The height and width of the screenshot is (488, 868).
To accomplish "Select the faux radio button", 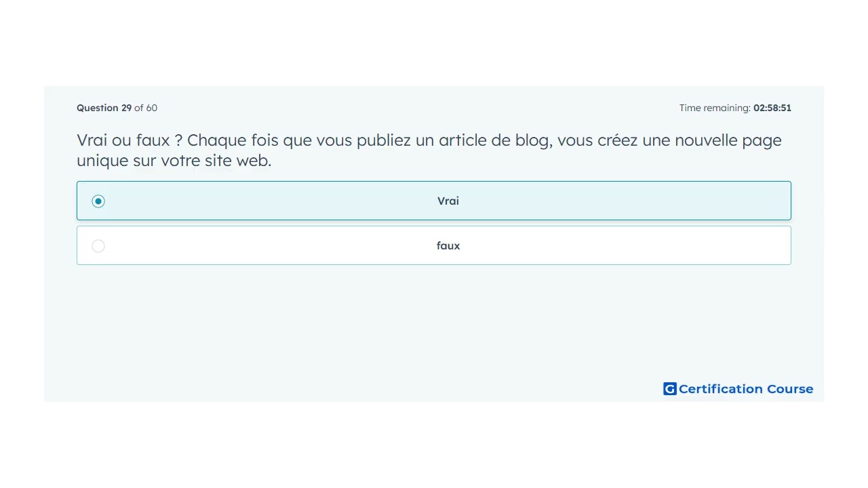I will tap(98, 246).
